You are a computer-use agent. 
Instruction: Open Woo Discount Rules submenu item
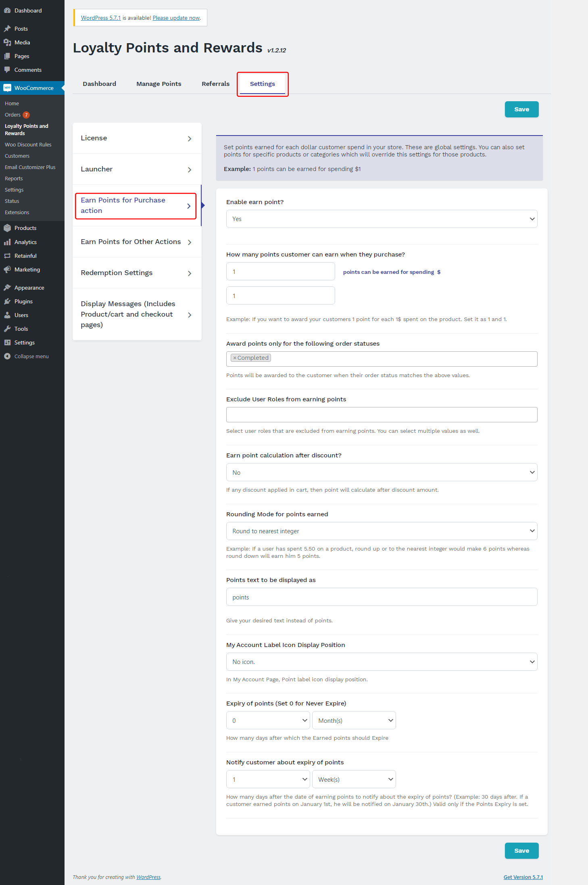[x=28, y=144]
